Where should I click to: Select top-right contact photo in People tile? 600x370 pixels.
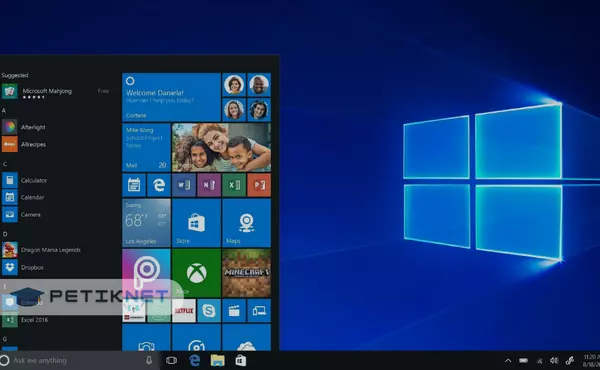point(259,85)
